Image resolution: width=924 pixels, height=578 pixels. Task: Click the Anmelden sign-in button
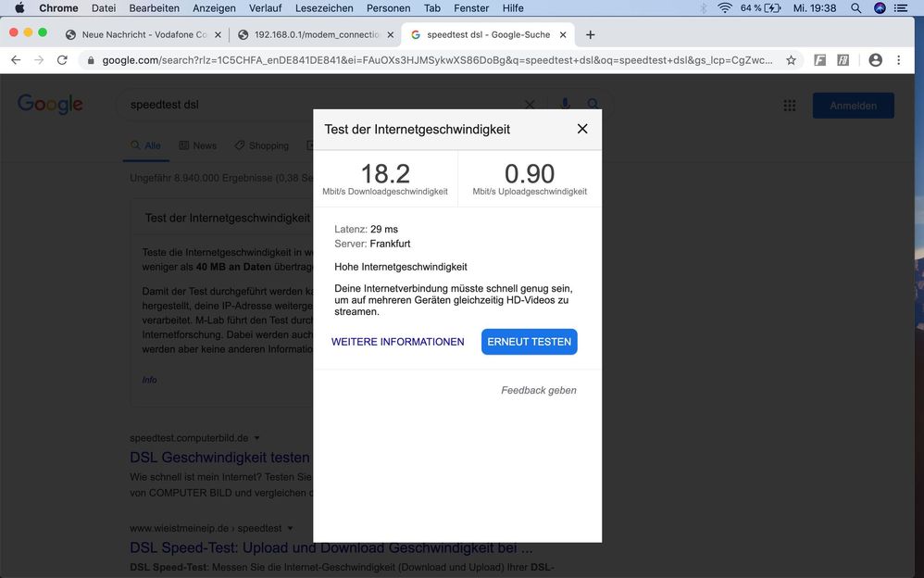(x=854, y=106)
